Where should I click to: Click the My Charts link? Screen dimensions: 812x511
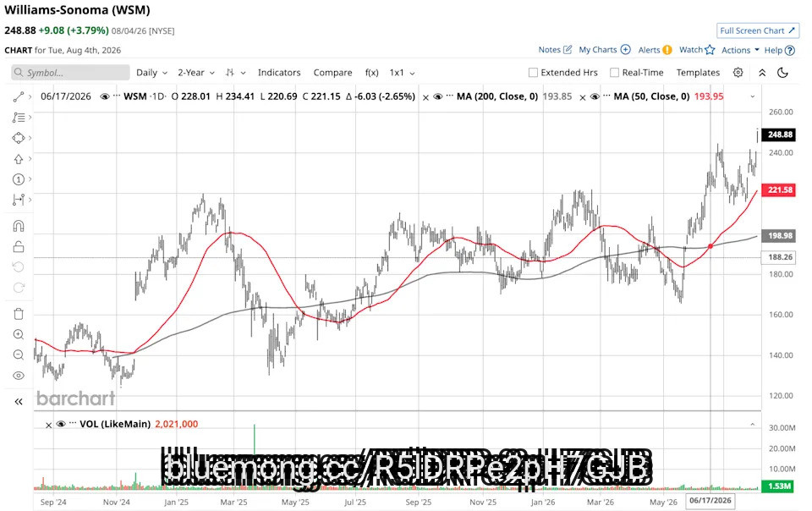tap(598, 50)
